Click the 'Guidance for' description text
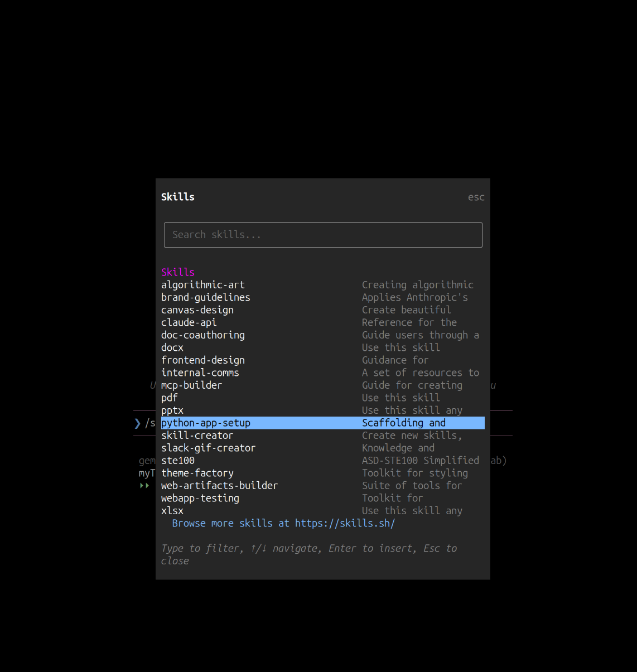The image size is (637, 672). tap(395, 360)
